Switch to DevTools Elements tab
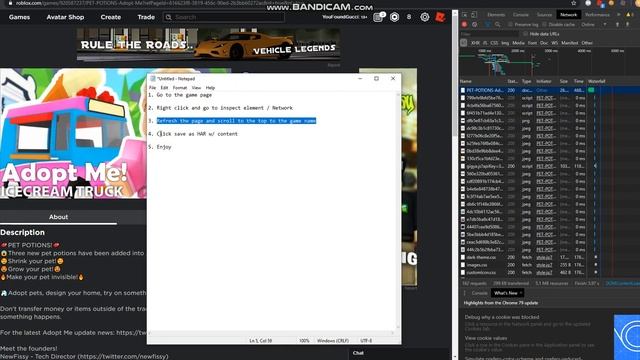Viewport: 640px width, 360px height. click(496, 15)
